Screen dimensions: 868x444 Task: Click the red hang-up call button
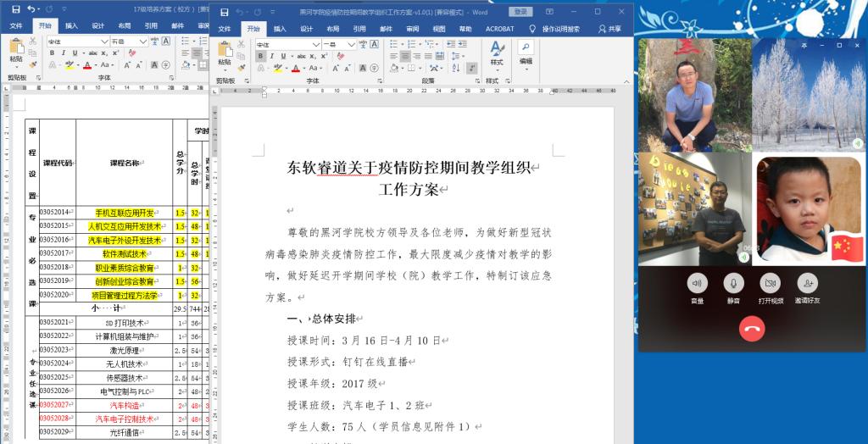(x=751, y=328)
